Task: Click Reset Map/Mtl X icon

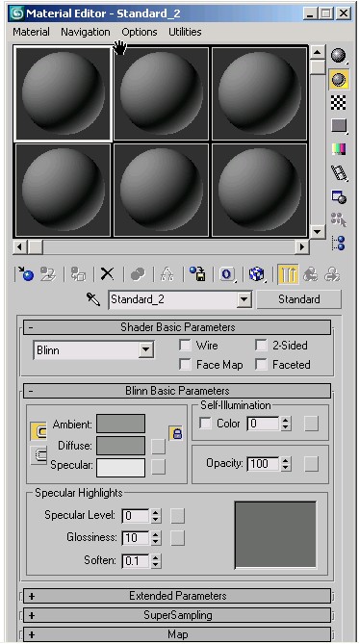Action: (107, 274)
